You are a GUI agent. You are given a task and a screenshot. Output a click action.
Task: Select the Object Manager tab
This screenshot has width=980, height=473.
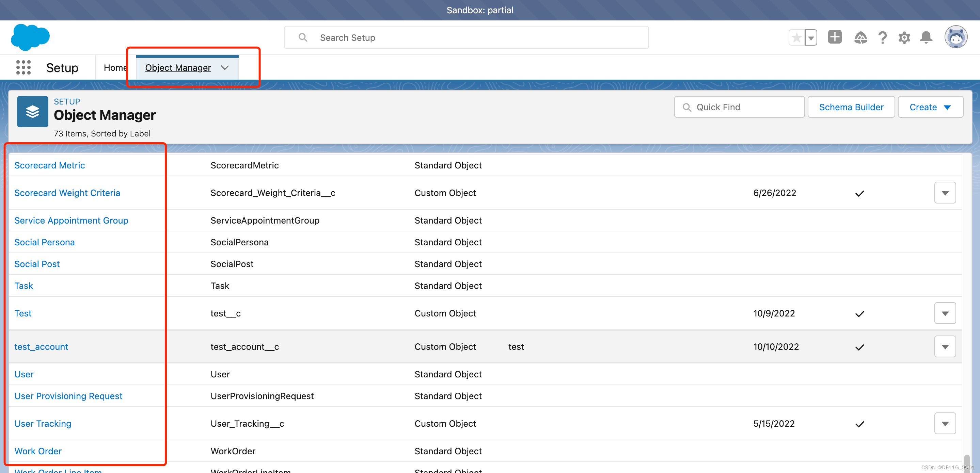click(178, 67)
